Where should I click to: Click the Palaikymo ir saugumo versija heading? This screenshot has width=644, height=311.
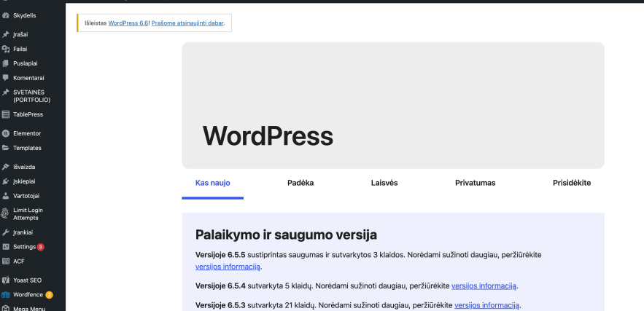click(287, 235)
